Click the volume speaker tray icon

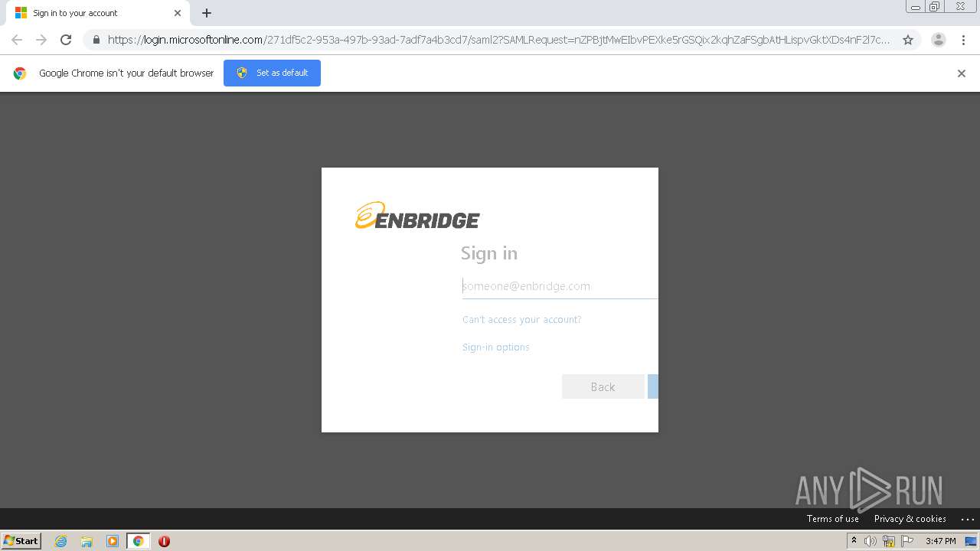[x=871, y=541]
